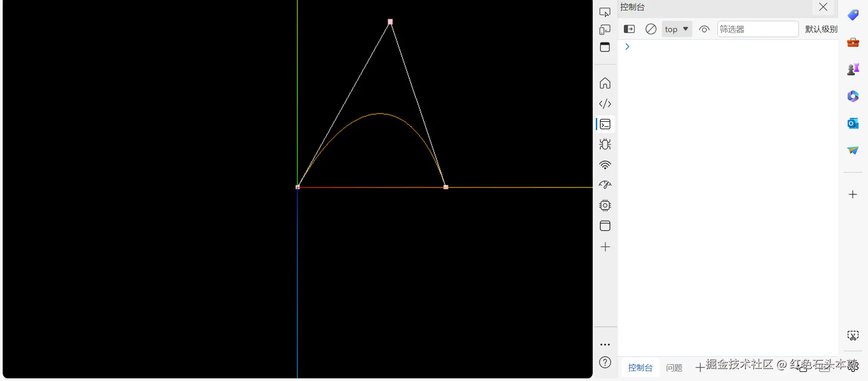Open the Welcome home tool

pos(605,83)
